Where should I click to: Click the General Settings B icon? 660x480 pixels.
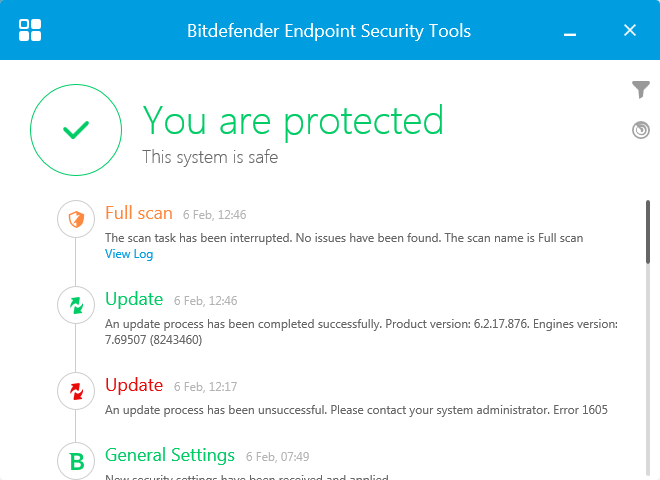pyautogui.click(x=75, y=460)
